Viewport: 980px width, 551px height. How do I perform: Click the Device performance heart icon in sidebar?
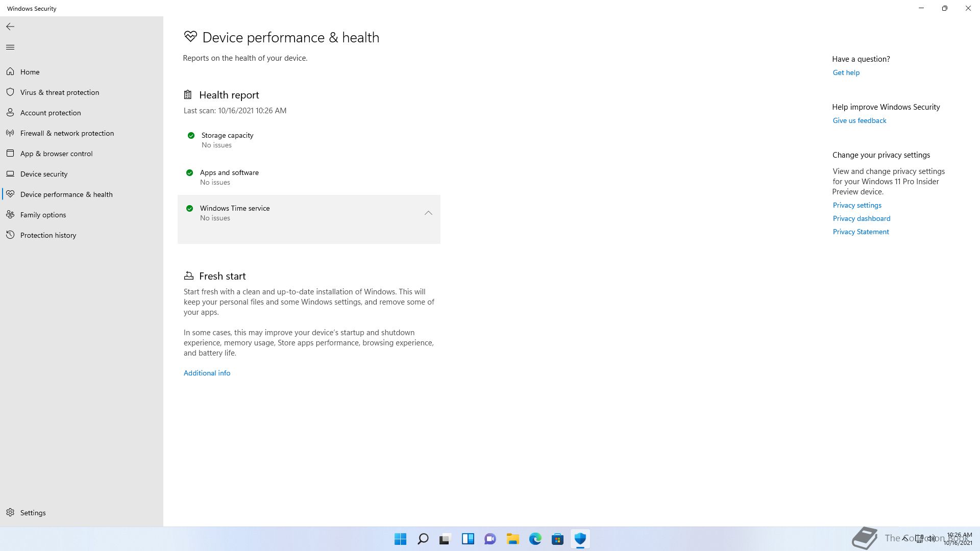[x=10, y=194]
